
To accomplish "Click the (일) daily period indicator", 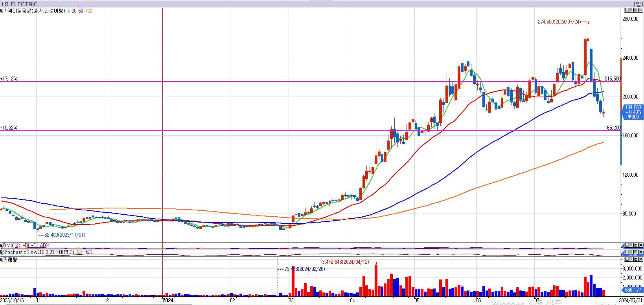I will pos(638,4).
